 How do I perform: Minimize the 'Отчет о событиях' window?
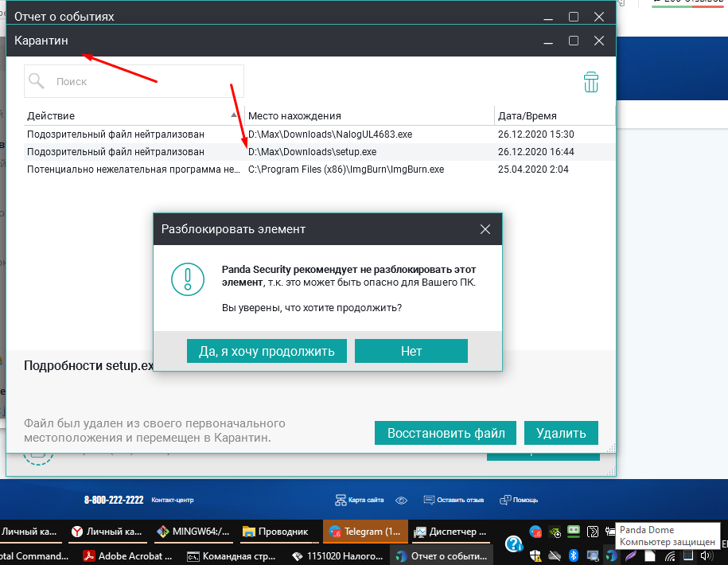point(548,17)
